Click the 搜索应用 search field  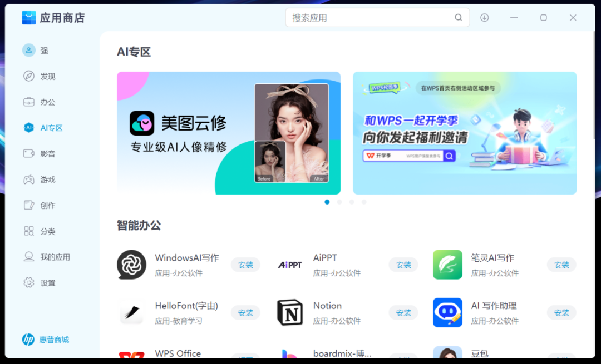pos(377,18)
